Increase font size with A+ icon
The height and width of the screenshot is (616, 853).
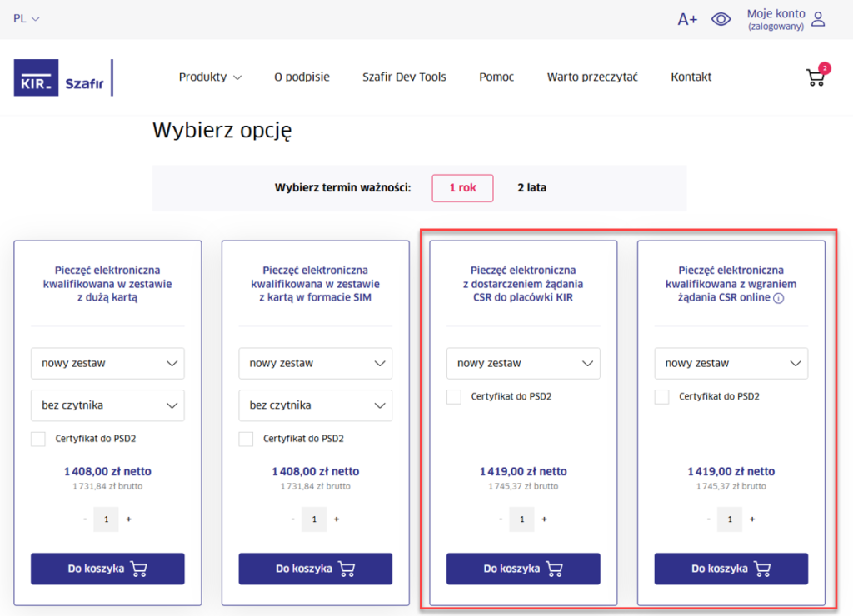[x=687, y=19]
